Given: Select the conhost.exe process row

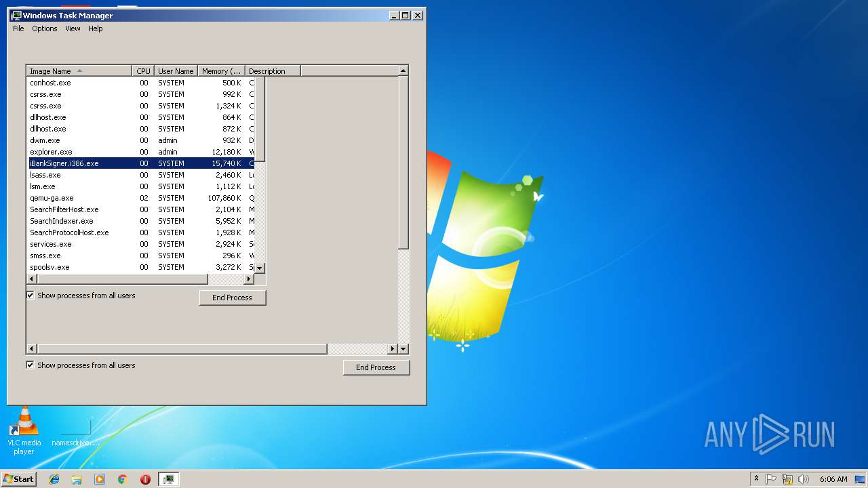Looking at the screenshot, I should click(x=140, y=83).
